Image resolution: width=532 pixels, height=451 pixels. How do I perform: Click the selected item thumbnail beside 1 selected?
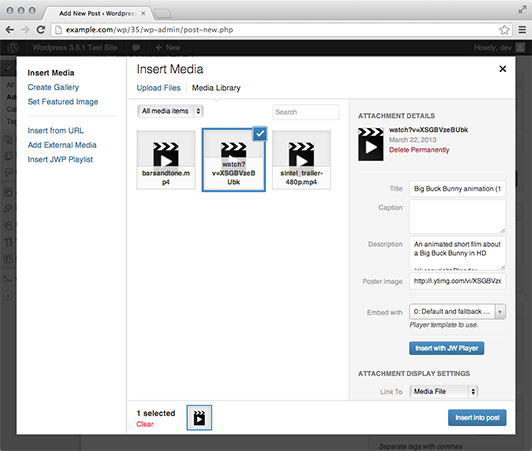(199, 417)
